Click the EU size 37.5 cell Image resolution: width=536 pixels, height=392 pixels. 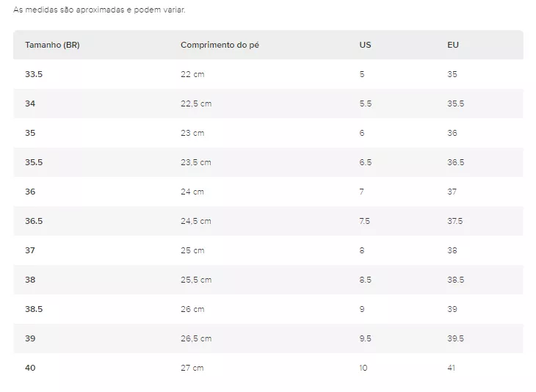pos(455,221)
